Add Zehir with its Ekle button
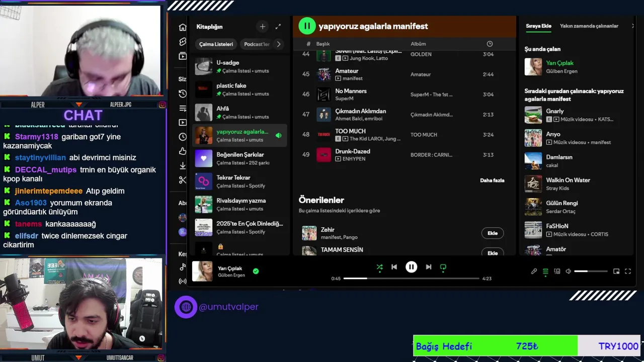Image resolution: width=644 pixels, height=362 pixels. (x=493, y=233)
